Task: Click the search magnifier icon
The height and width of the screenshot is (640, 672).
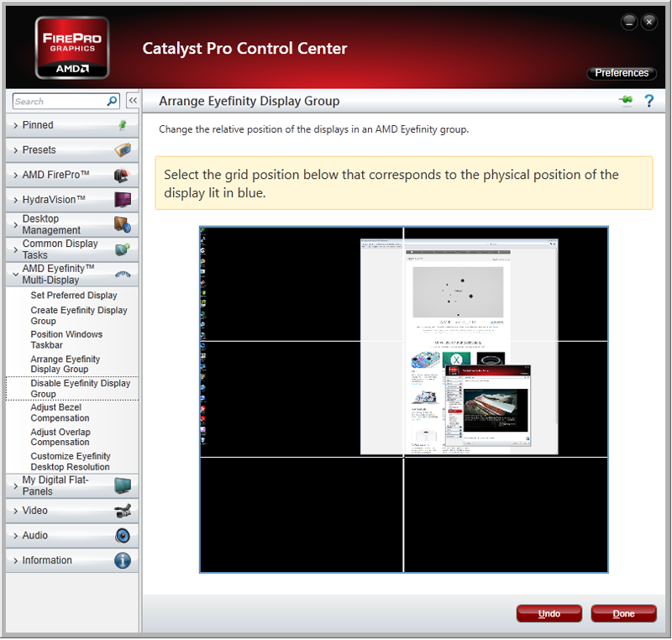Action: coord(112,101)
